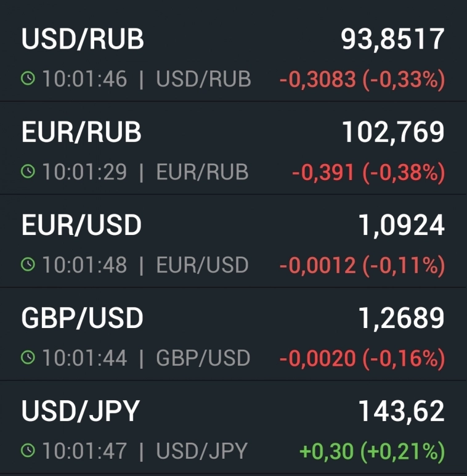Click the EUR/RUB rate 102,769

pos(393,133)
